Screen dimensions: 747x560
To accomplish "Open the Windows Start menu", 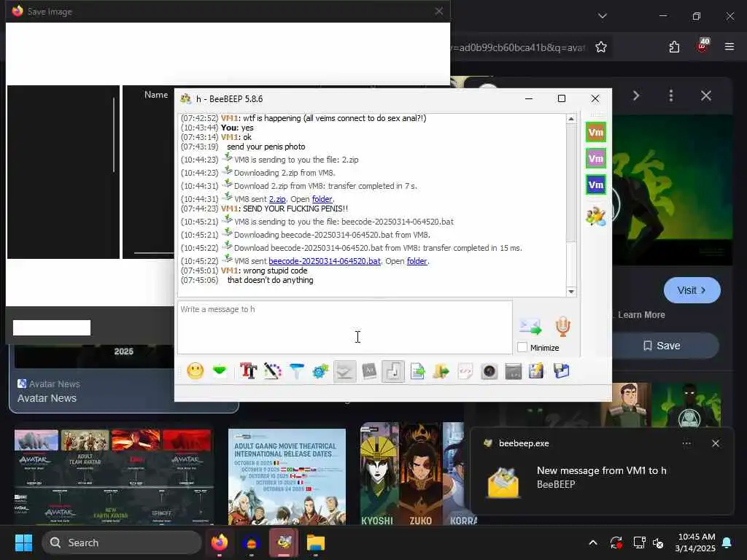I will tap(23, 542).
